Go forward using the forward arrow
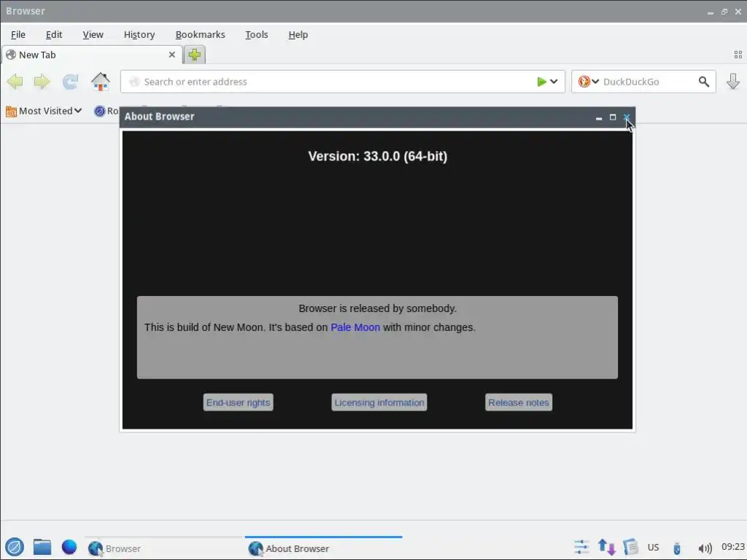The height and width of the screenshot is (560, 747). tap(42, 82)
